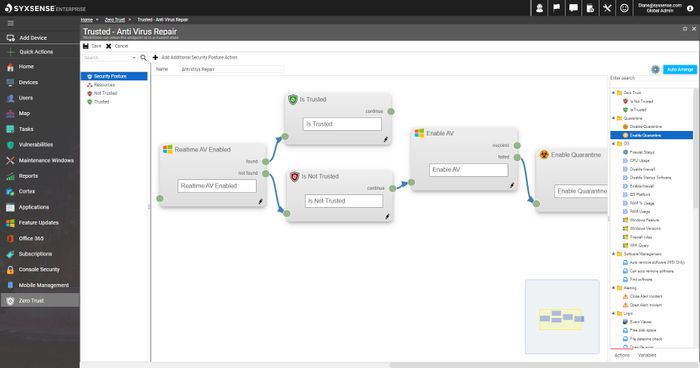Click the Enter search field in actions panel
Image resolution: width=700 pixels, height=368 pixels.
652,78
